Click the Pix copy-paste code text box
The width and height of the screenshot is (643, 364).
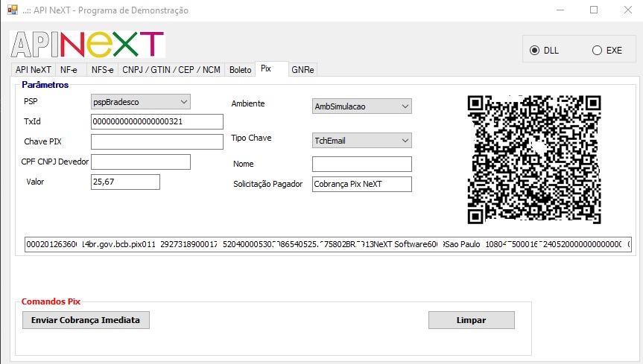pos(328,245)
